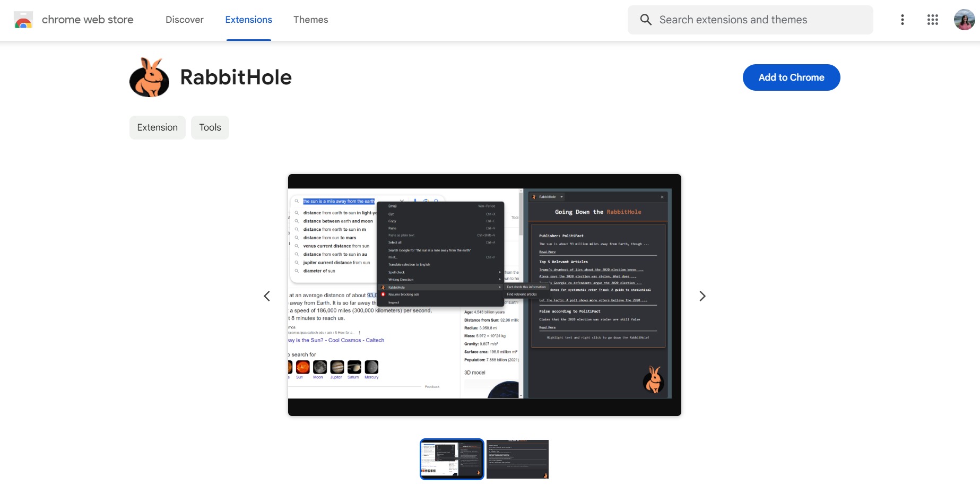This screenshot has height=494, width=980.
Task: Advance to next screenshot with right arrow
Action: 703,296
